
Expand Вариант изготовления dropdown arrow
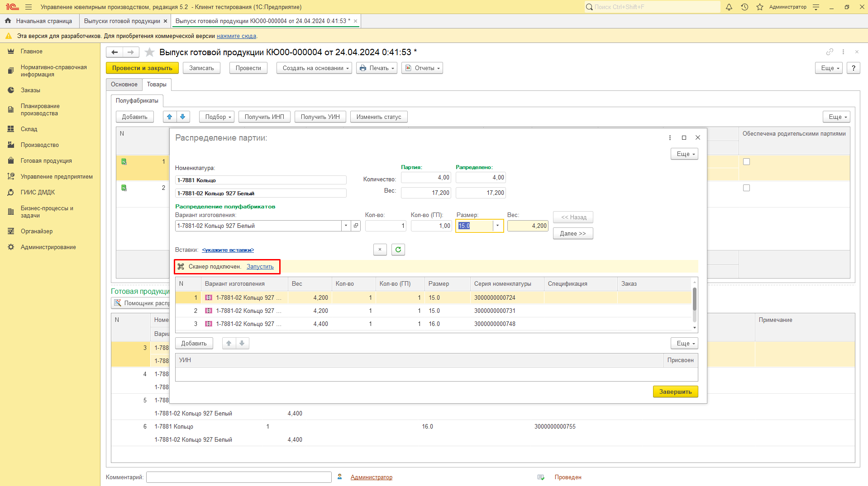pos(346,226)
